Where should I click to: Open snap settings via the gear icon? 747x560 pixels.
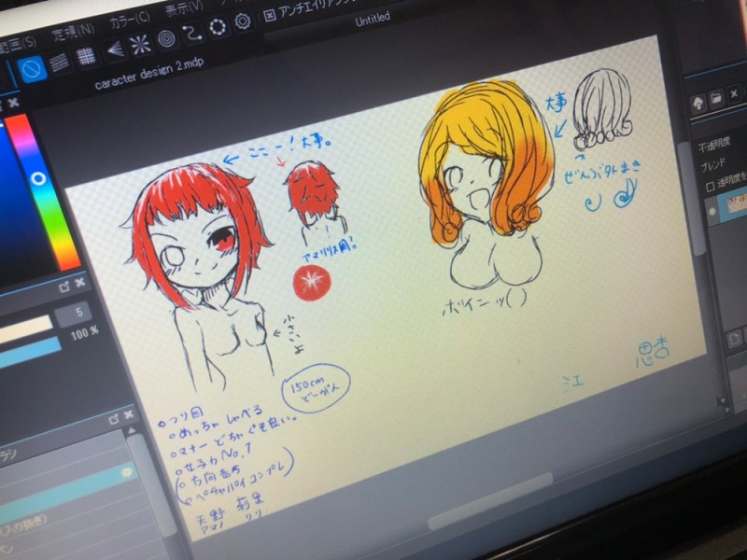[243, 21]
